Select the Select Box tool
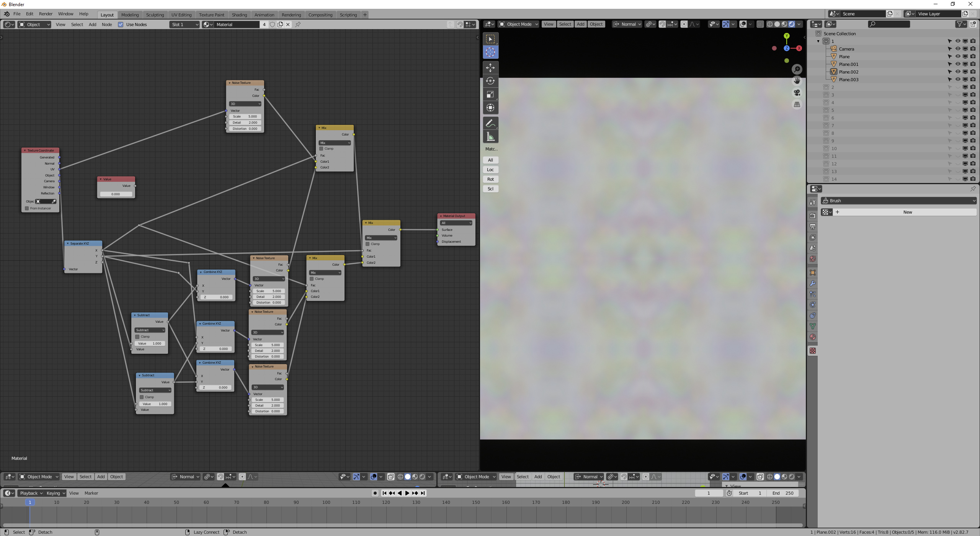The height and width of the screenshot is (536, 980). [x=490, y=39]
